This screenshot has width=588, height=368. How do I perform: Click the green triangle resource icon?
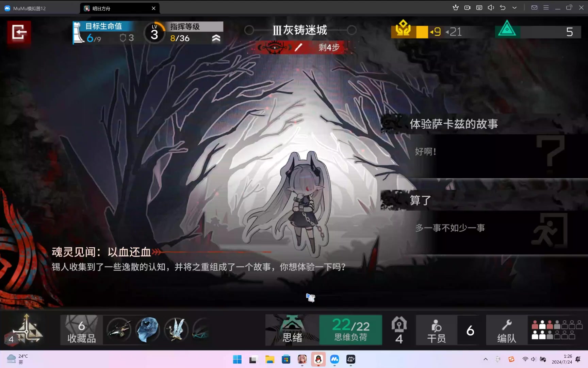click(x=507, y=29)
